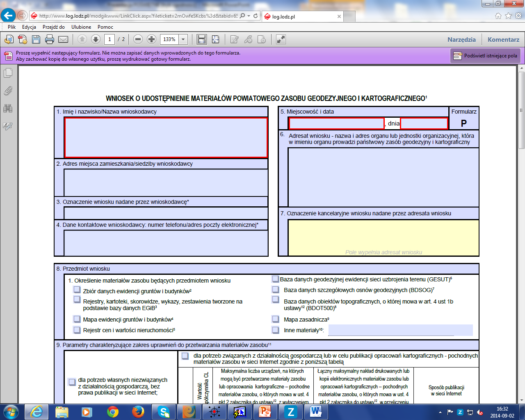
Task: Open Favorites star icon
Action: point(508,16)
